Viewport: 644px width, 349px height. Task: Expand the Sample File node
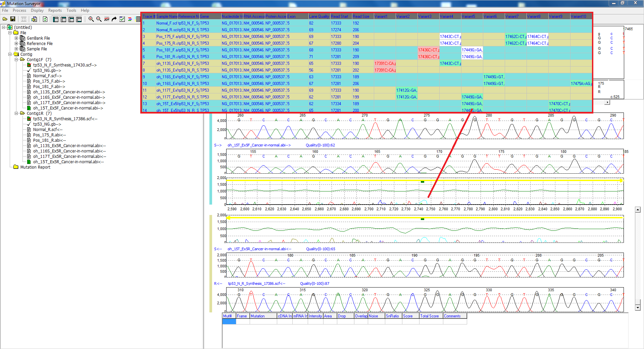tap(16, 49)
